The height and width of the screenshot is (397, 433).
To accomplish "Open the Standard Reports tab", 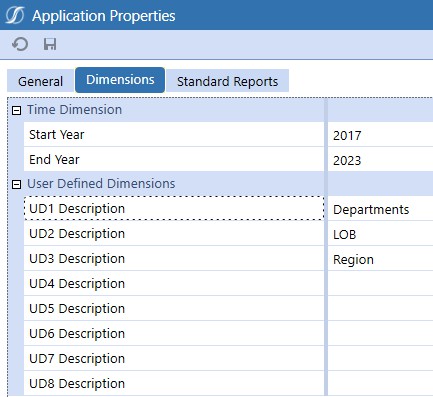I will pos(227,81).
